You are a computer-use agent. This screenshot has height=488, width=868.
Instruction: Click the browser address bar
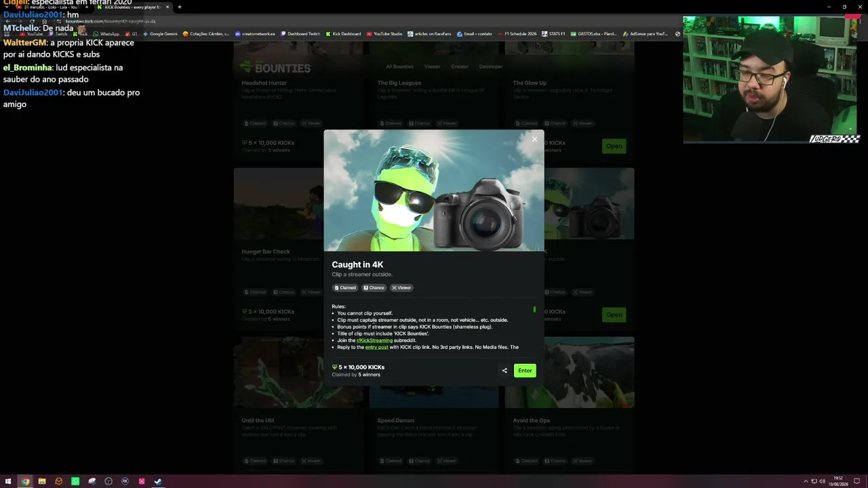(339, 22)
